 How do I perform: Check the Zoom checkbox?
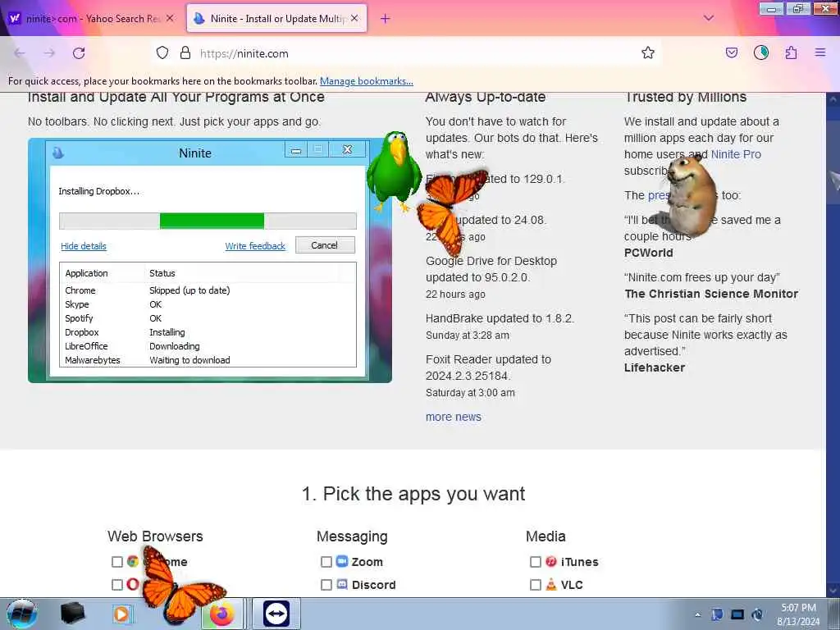[326, 561]
